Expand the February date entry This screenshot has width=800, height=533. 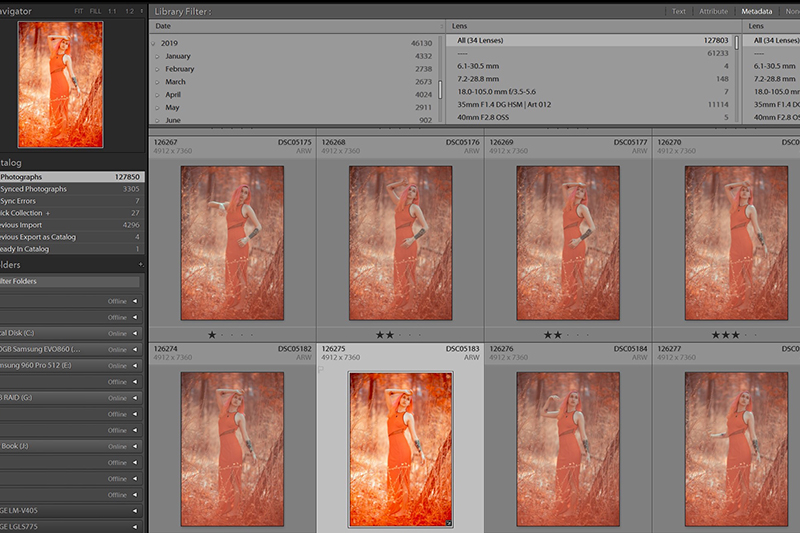(x=157, y=69)
